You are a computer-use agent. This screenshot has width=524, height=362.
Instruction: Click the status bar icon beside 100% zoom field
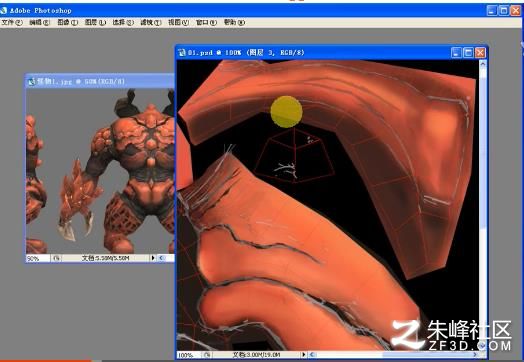207,355
